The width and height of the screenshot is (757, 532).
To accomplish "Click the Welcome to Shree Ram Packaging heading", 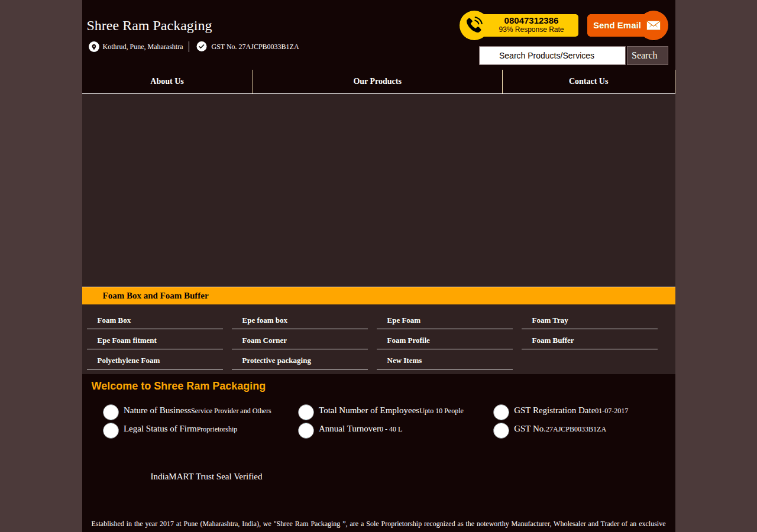I will tap(179, 386).
